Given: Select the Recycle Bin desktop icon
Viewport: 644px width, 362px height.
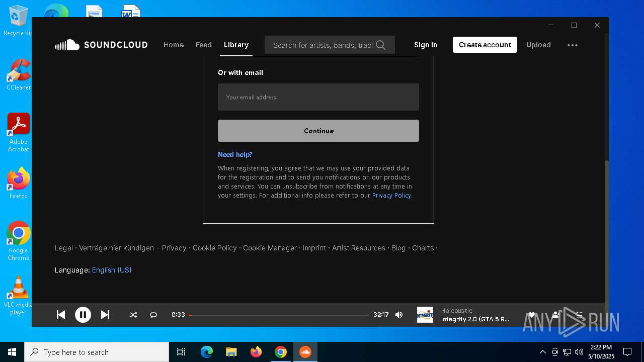Looking at the screenshot, I should click(x=18, y=21).
